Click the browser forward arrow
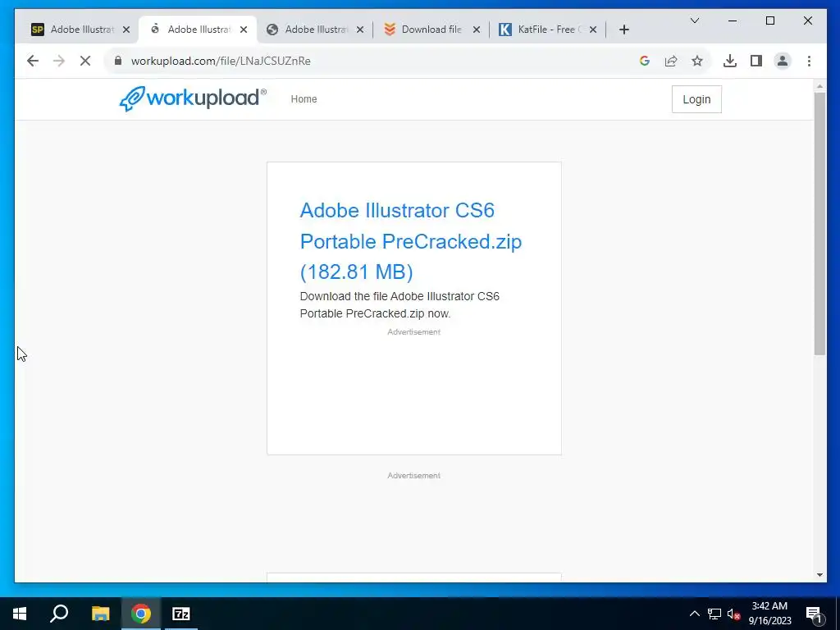Viewport: 840px width, 630px height. point(59,61)
